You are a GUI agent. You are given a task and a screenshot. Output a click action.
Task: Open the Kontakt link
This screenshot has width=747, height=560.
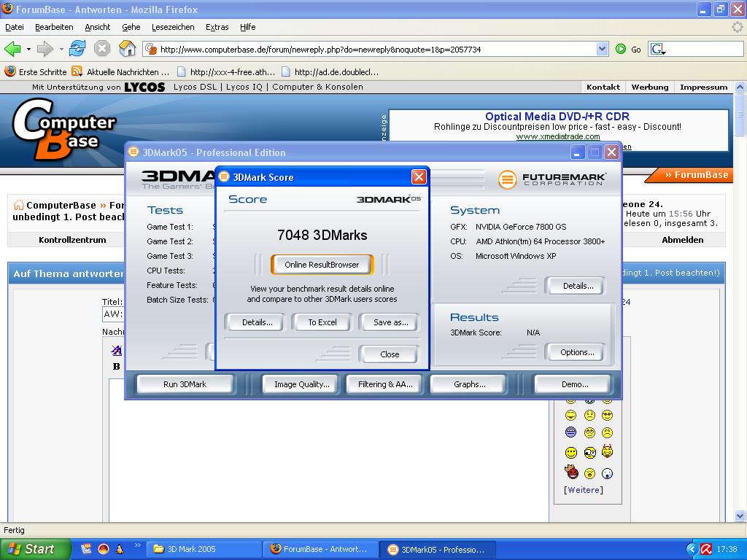point(603,87)
